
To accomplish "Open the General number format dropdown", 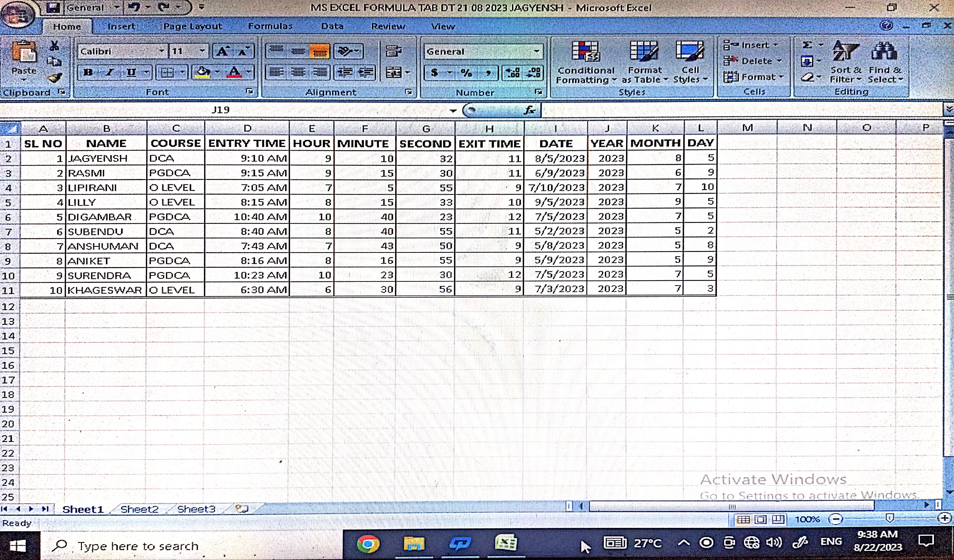I will (x=537, y=51).
